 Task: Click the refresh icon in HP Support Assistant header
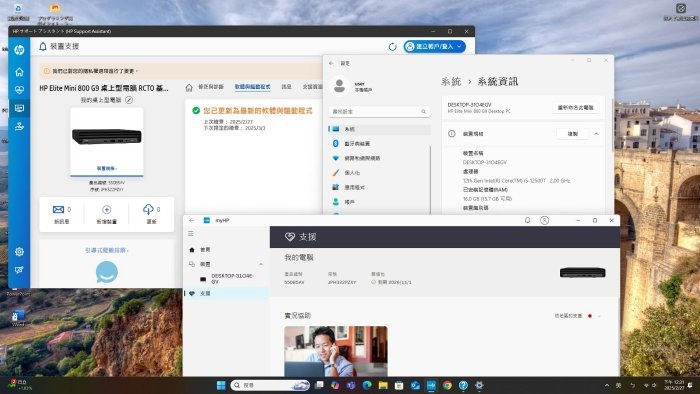392,46
